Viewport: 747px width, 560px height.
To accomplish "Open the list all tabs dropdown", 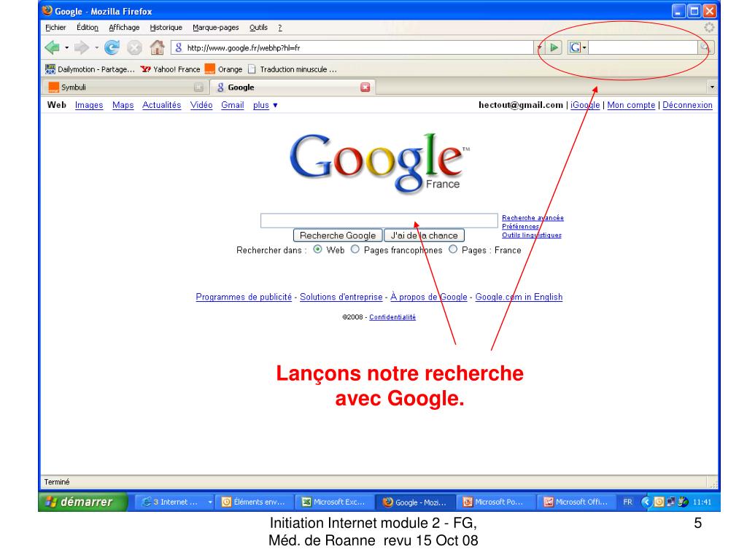I will point(712,87).
